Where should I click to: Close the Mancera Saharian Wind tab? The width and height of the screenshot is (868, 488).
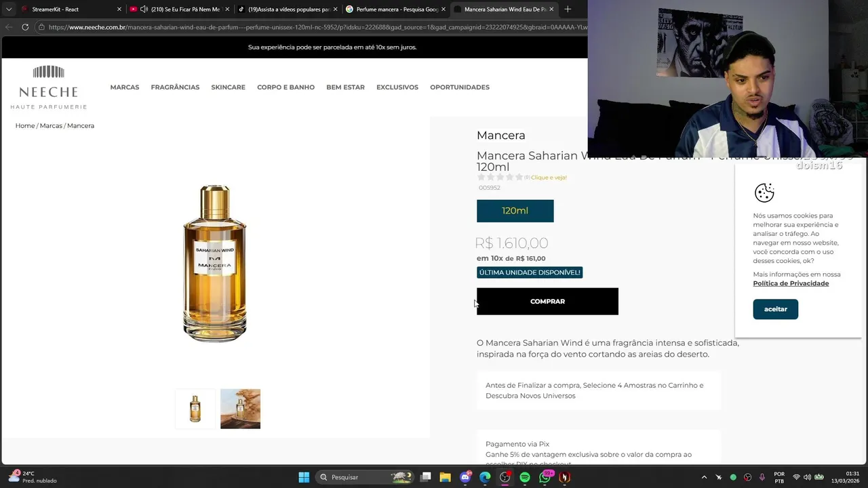[551, 9]
